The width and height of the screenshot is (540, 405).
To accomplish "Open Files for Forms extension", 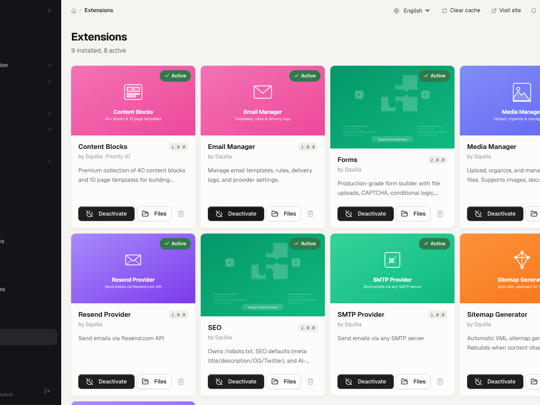I will point(413,214).
